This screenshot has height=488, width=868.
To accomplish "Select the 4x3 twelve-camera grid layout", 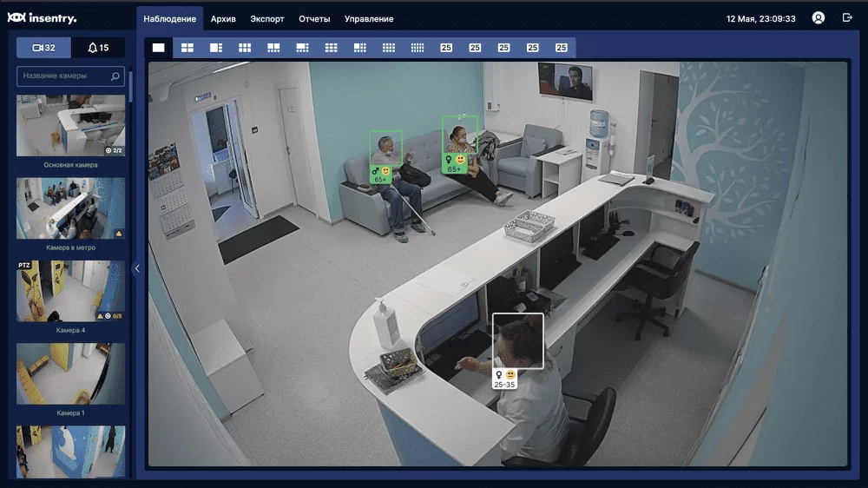I will tap(389, 48).
